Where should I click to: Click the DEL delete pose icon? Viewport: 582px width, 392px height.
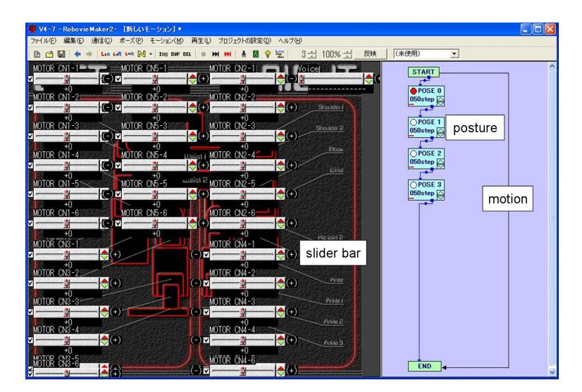(x=187, y=54)
